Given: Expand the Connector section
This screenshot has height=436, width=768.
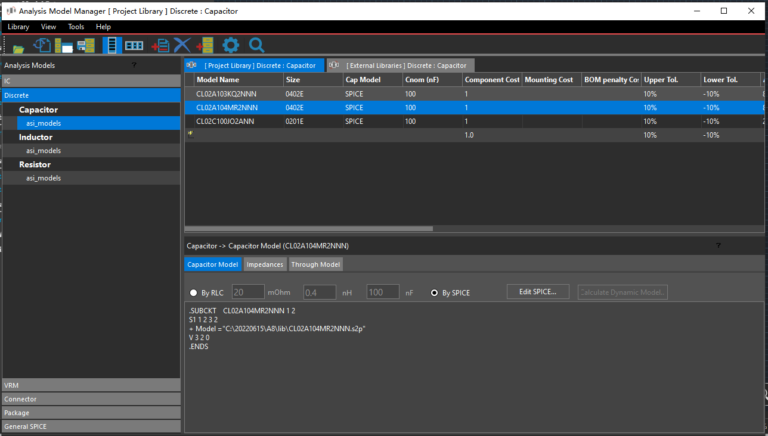Looking at the screenshot, I should tap(90, 398).
